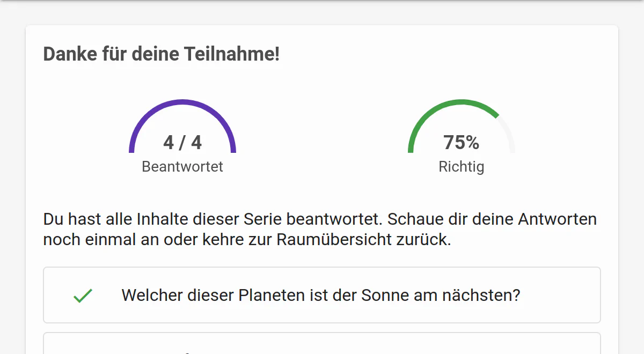The image size is (644, 354).
Task: Click the sentence 'Du hast alle Inhalte'
Action: (320, 229)
